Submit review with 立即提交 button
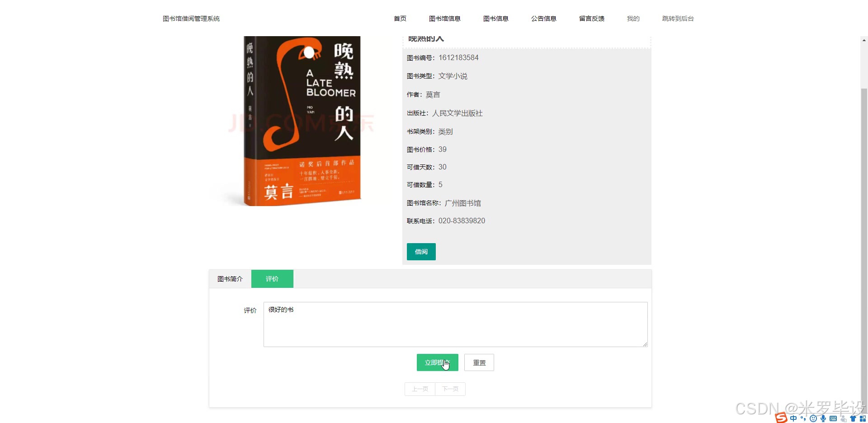868x423 pixels. pyautogui.click(x=438, y=362)
